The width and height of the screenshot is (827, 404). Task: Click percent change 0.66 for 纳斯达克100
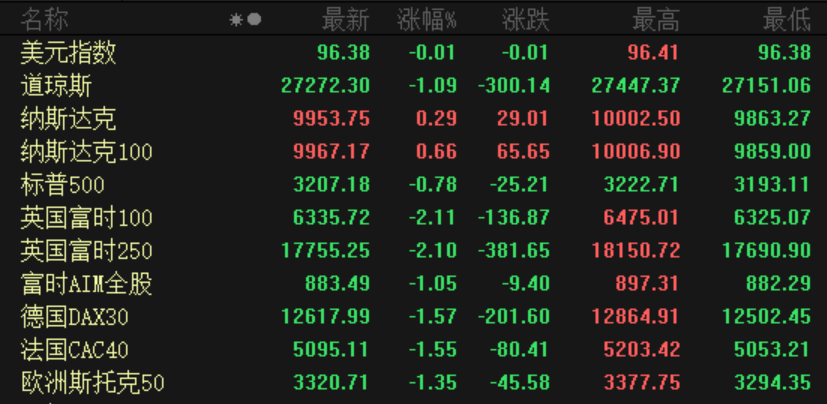(436, 152)
